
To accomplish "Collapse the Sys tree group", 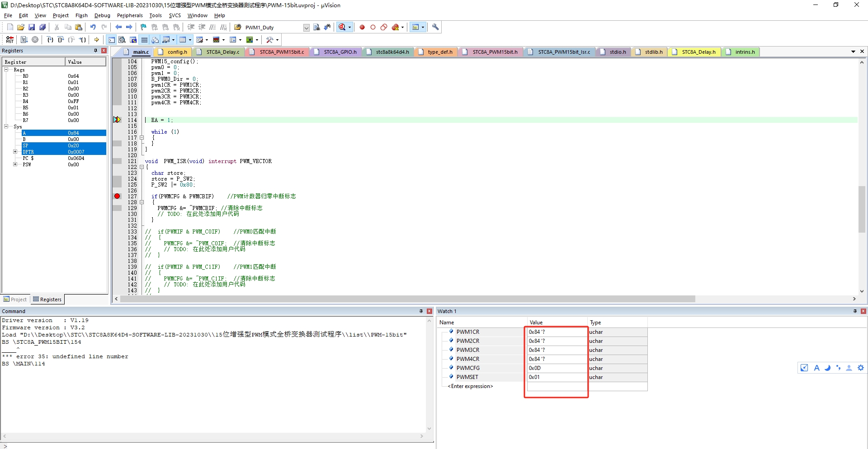I will 6,126.
